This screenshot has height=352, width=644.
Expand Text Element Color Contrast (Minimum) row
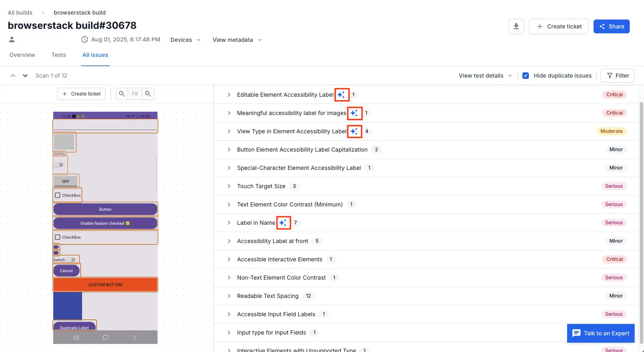point(229,204)
